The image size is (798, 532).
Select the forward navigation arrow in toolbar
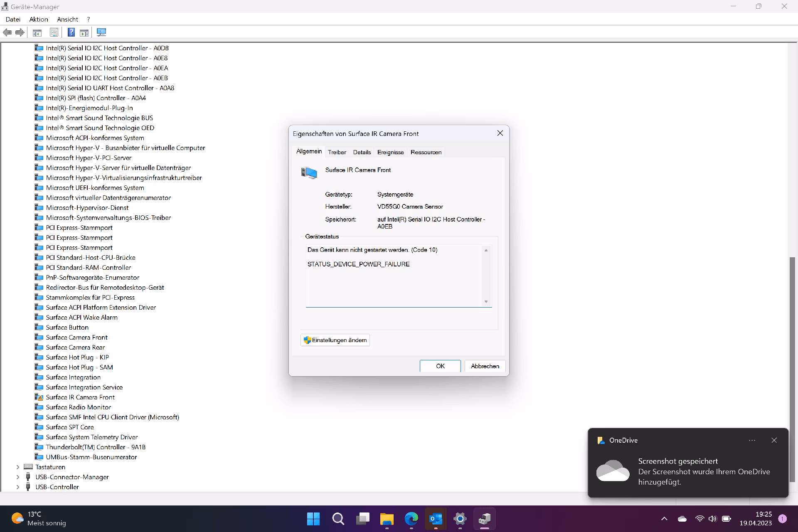pos(20,32)
